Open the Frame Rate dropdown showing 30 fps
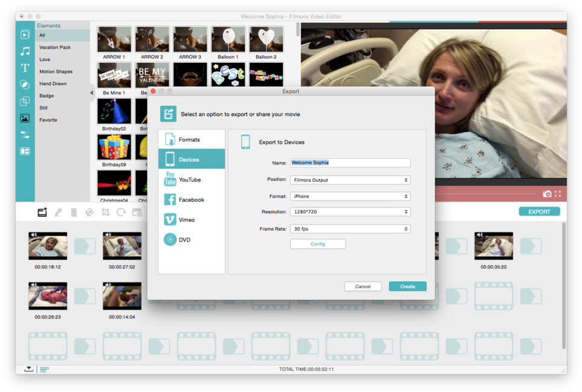582x392 pixels. coord(350,228)
